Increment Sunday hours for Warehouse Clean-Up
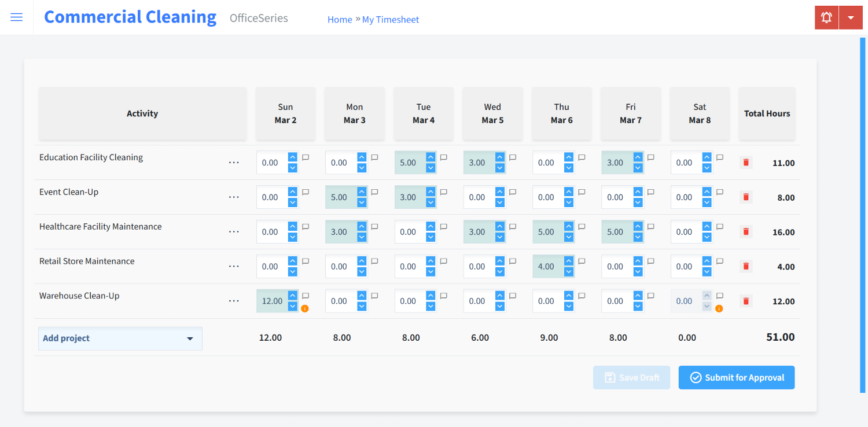868x427 pixels. tap(292, 297)
